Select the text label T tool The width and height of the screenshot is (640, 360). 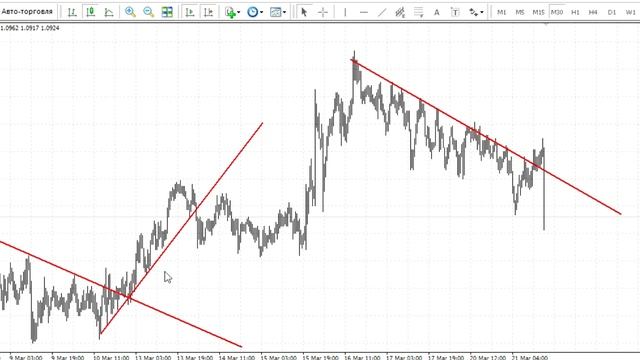point(455,12)
